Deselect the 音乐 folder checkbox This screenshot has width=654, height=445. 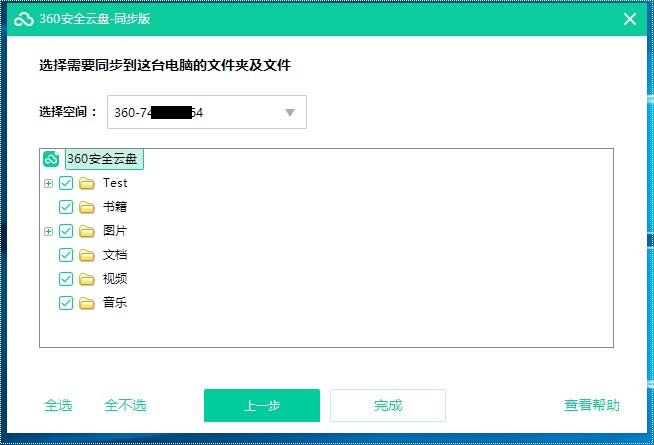click(66, 303)
